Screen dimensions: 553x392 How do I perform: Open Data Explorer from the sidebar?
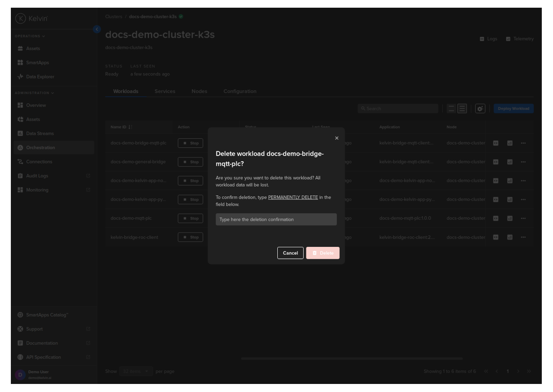[x=40, y=77]
